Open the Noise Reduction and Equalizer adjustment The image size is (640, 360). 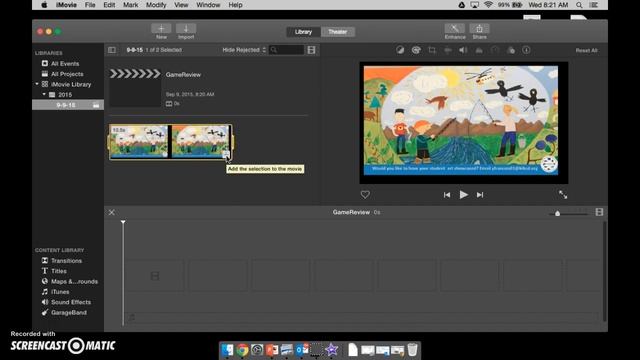click(479, 50)
